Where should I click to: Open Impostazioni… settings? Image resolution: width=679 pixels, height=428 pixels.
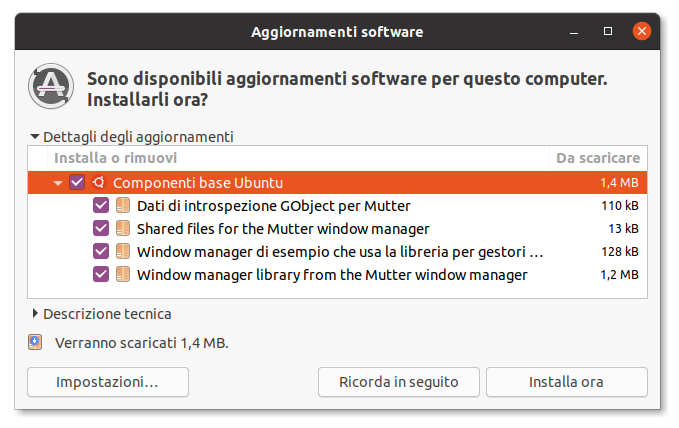(x=107, y=382)
